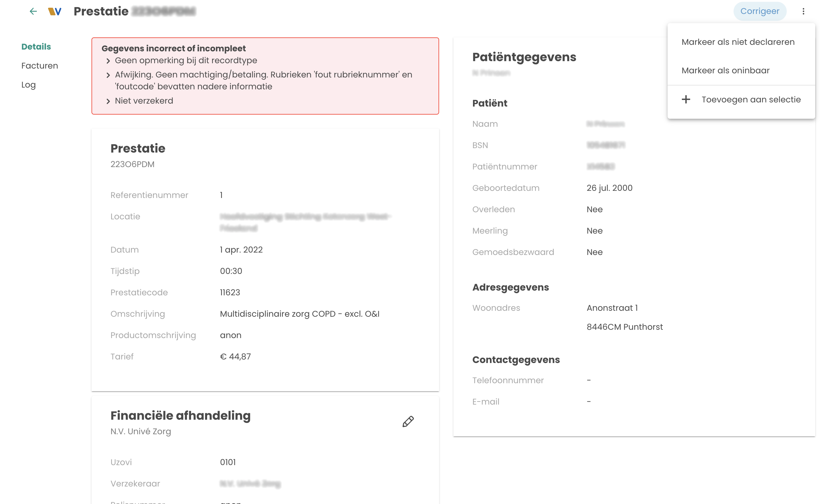Expand the 'Niet verzekerd' error chevron

tap(108, 101)
